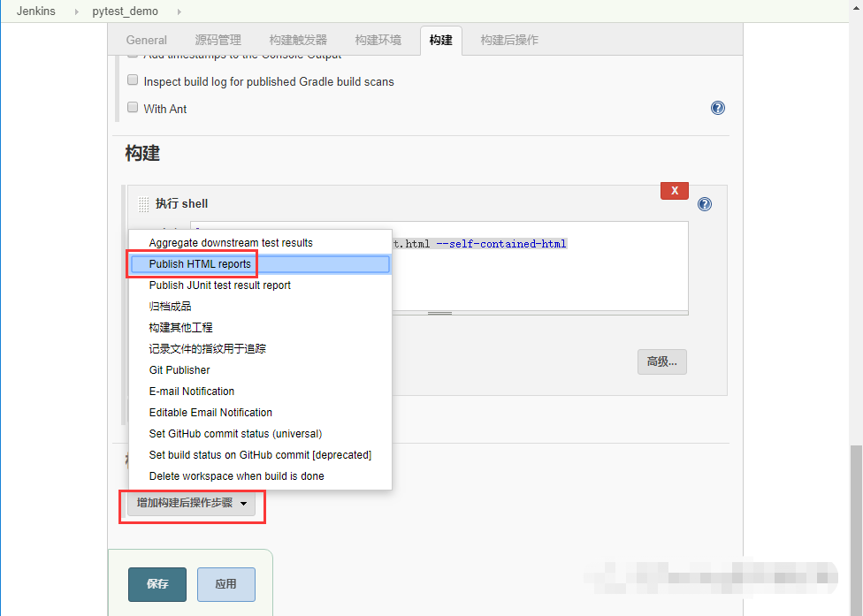863x616 pixels.
Task: Switch to the 构建后操作 tab
Action: tap(509, 40)
